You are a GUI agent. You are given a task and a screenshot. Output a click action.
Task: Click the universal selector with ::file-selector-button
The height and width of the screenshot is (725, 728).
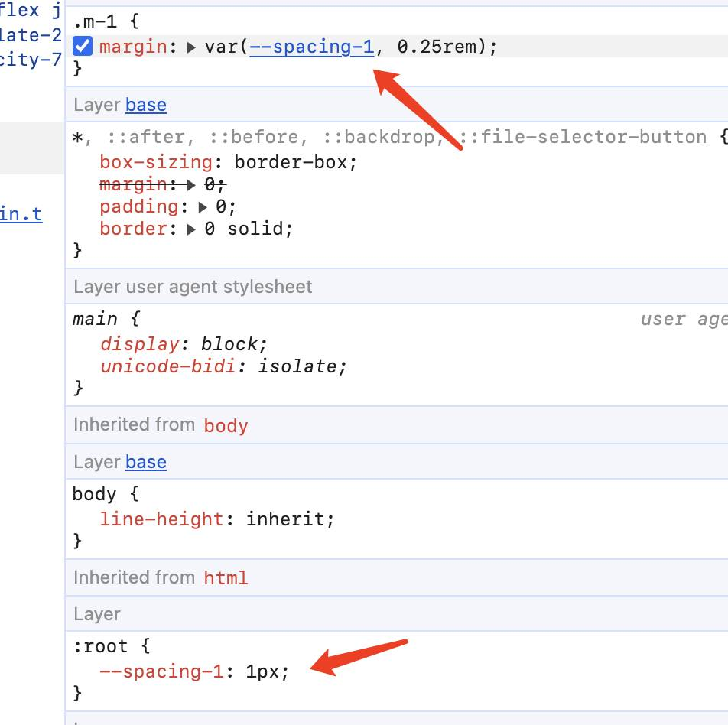(390, 137)
